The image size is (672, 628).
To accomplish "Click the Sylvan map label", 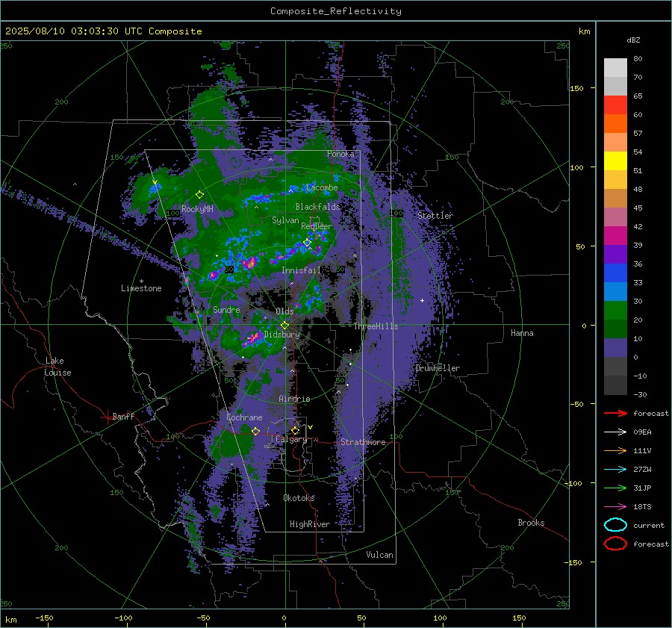I will point(285,220).
